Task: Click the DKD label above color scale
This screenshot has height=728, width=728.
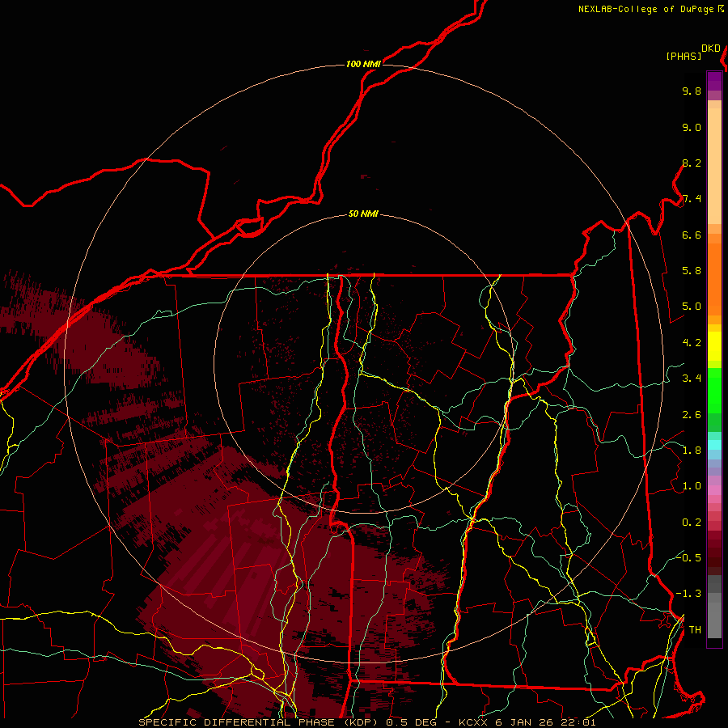Action: 711,49
